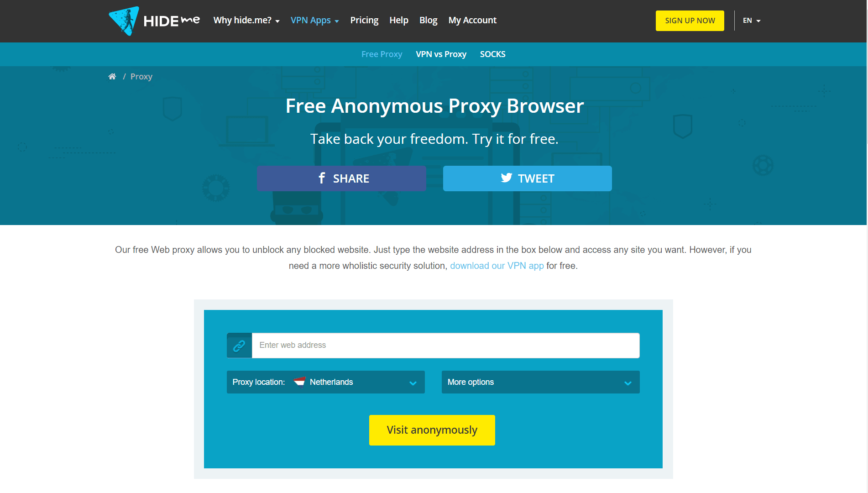Select the Free Proxy tab
This screenshot has height=493, width=868.
point(382,54)
